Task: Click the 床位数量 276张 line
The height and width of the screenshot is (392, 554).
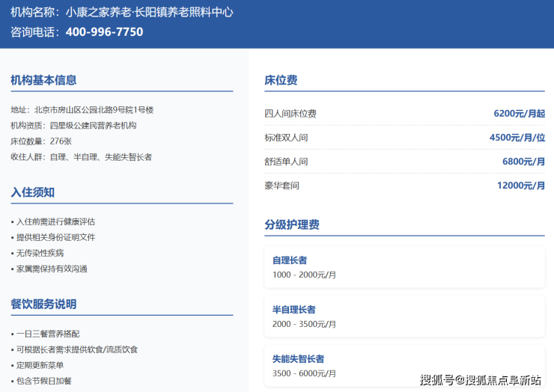Action: coord(41,141)
